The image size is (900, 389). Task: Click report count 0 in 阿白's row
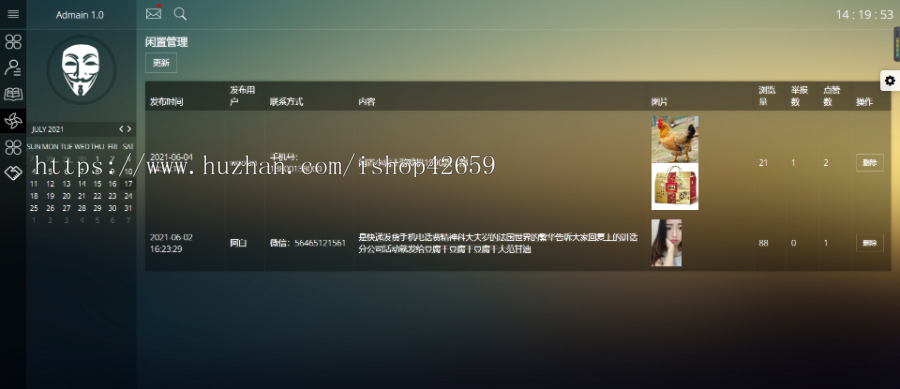tap(793, 243)
